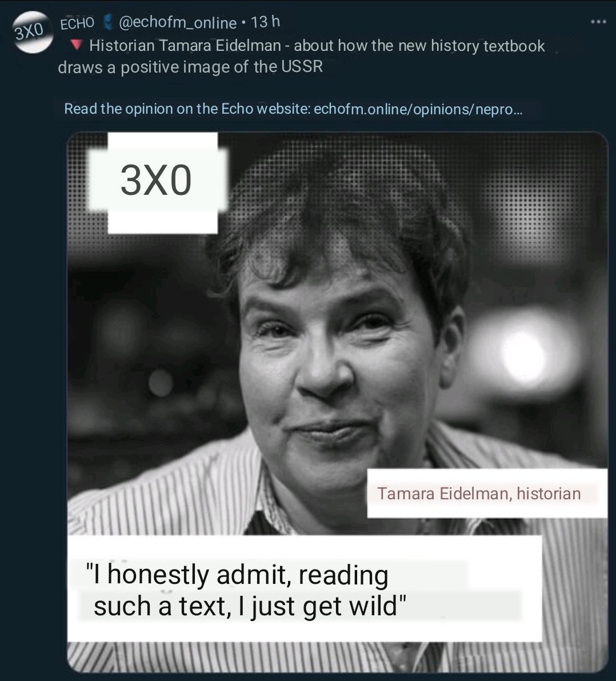Click the 'such a text, I just get wild' line

click(x=250, y=606)
